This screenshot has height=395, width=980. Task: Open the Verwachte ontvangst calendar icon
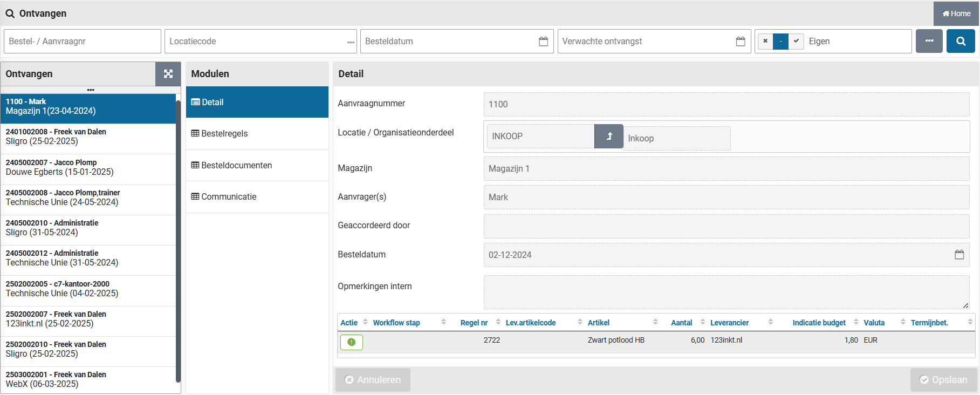click(741, 42)
